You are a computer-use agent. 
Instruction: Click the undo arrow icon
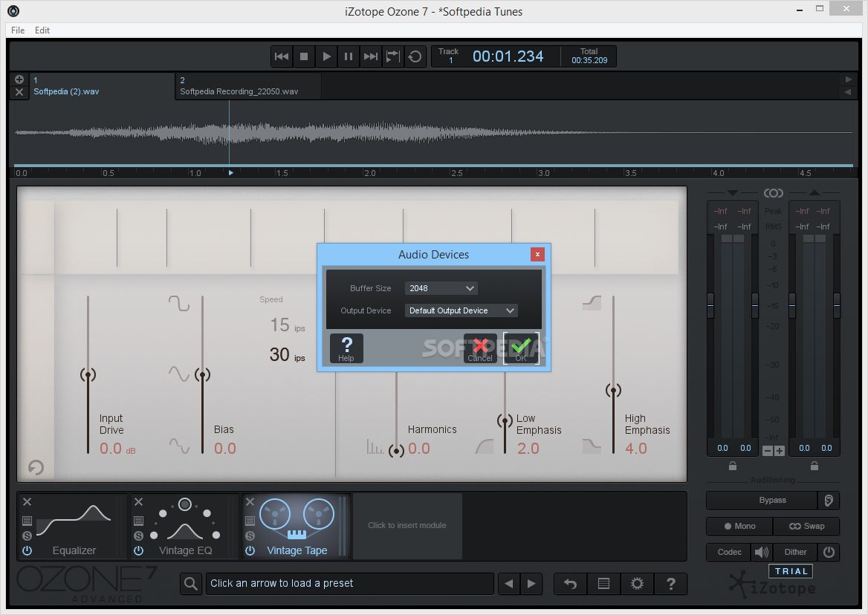pos(570,584)
